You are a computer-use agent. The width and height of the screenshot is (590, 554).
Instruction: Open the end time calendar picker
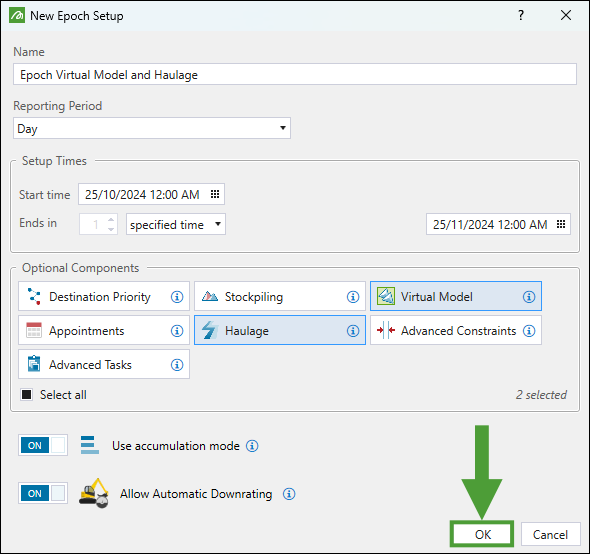tap(561, 224)
